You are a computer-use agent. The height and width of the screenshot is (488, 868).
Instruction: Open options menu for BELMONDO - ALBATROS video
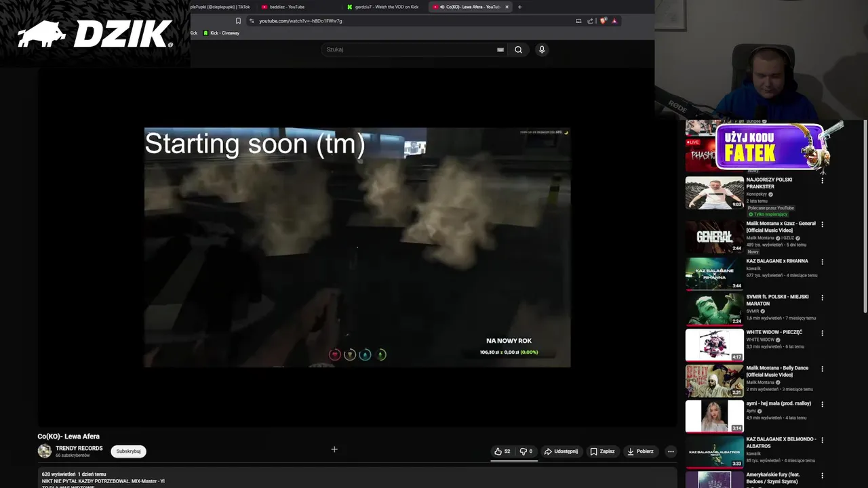click(823, 440)
